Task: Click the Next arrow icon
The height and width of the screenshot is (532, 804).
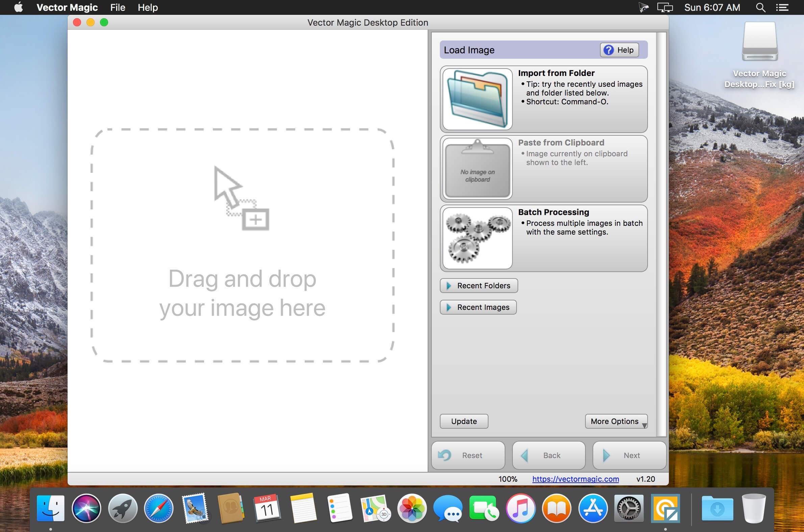Action: point(606,455)
